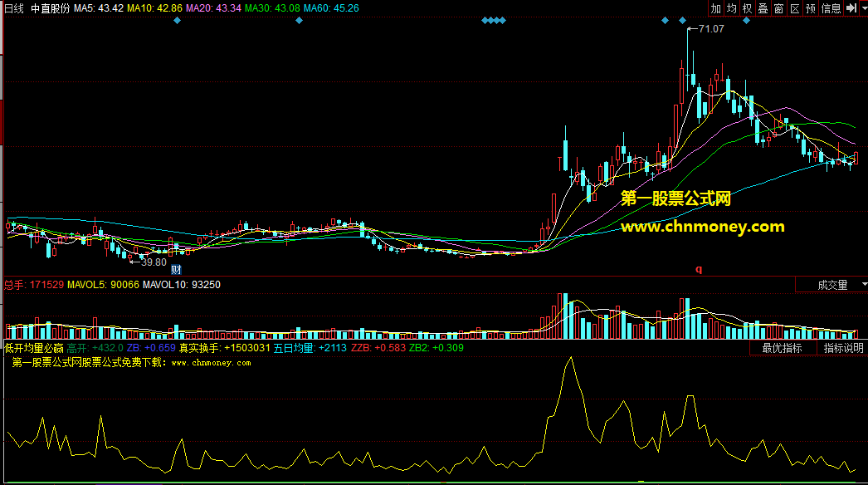Click the blue diamond below the 权 button
This screenshot has width=868, height=485.
tap(746, 21)
